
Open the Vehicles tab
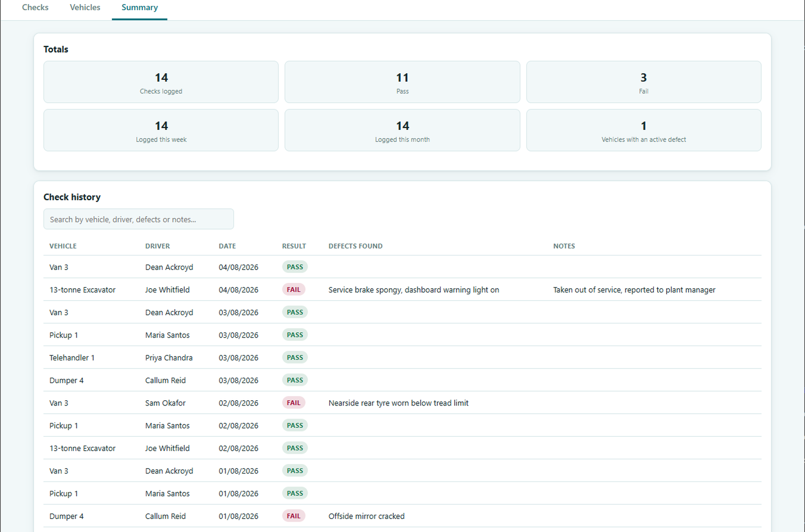(x=85, y=8)
